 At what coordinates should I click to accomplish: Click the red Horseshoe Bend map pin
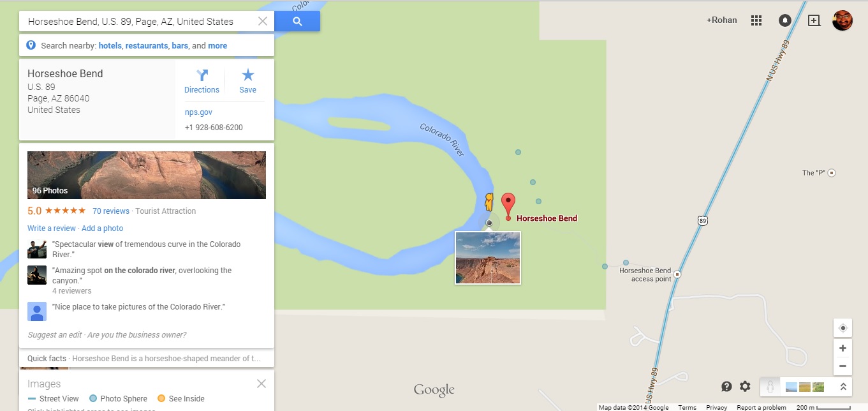coord(508,207)
